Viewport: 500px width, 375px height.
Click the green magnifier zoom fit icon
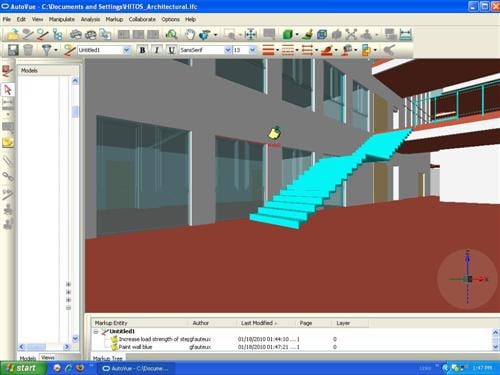click(x=171, y=34)
